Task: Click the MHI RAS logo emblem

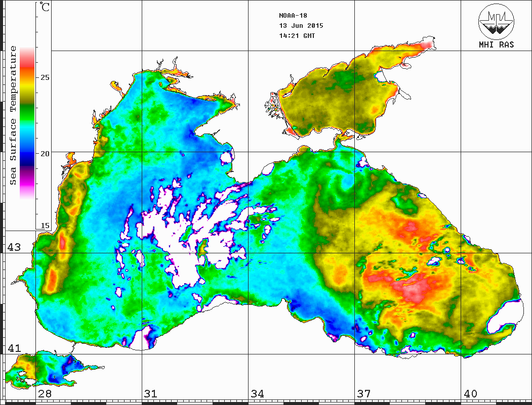Action: (x=496, y=21)
